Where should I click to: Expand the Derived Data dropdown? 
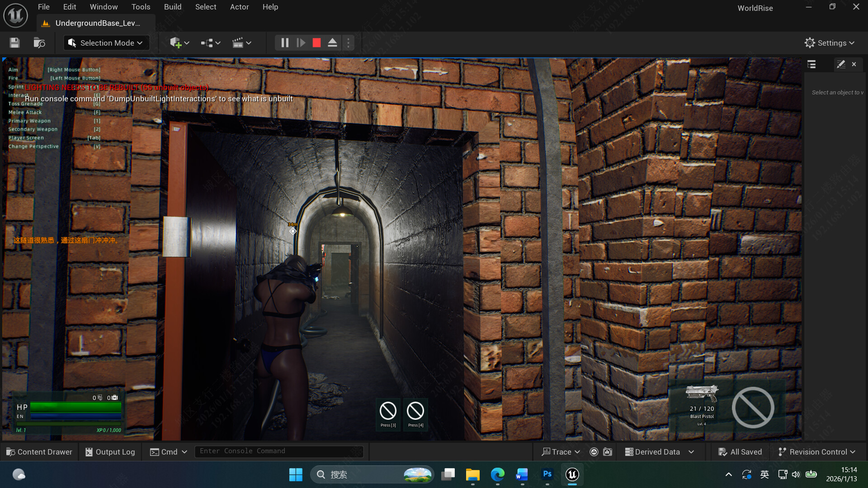click(x=660, y=451)
